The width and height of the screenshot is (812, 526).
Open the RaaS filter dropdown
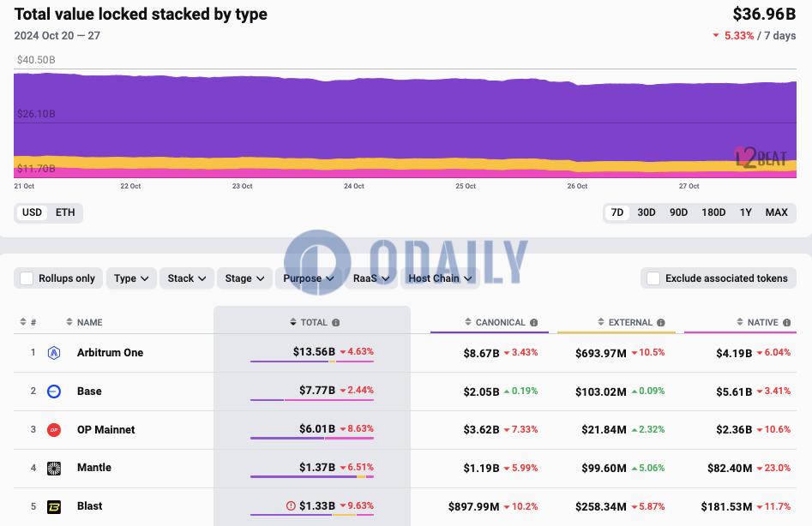pos(371,278)
